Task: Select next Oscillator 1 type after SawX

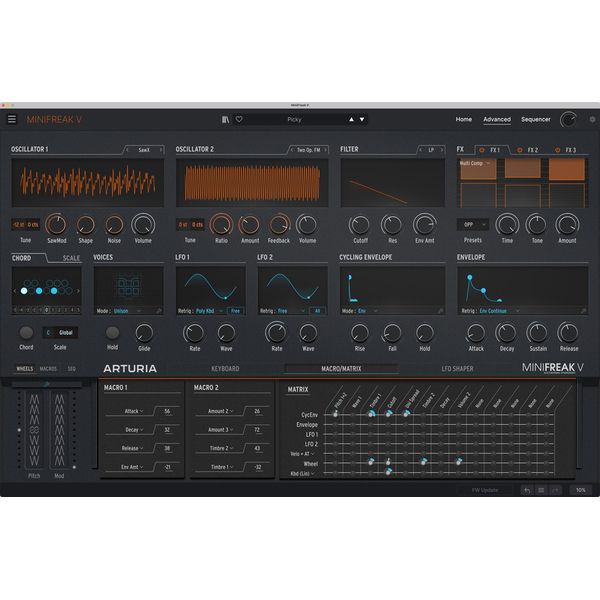Action: click(161, 150)
